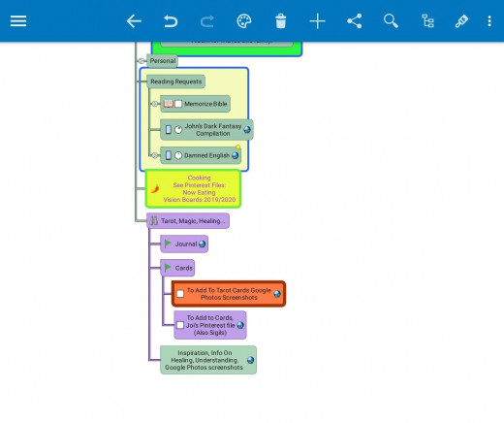
Task: Select the format painter brush icon
Action: (x=461, y=21)
